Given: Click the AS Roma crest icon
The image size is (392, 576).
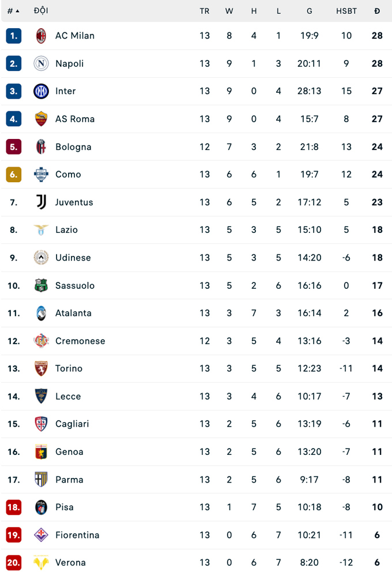Looking at the screenshot, I should 41,119.
